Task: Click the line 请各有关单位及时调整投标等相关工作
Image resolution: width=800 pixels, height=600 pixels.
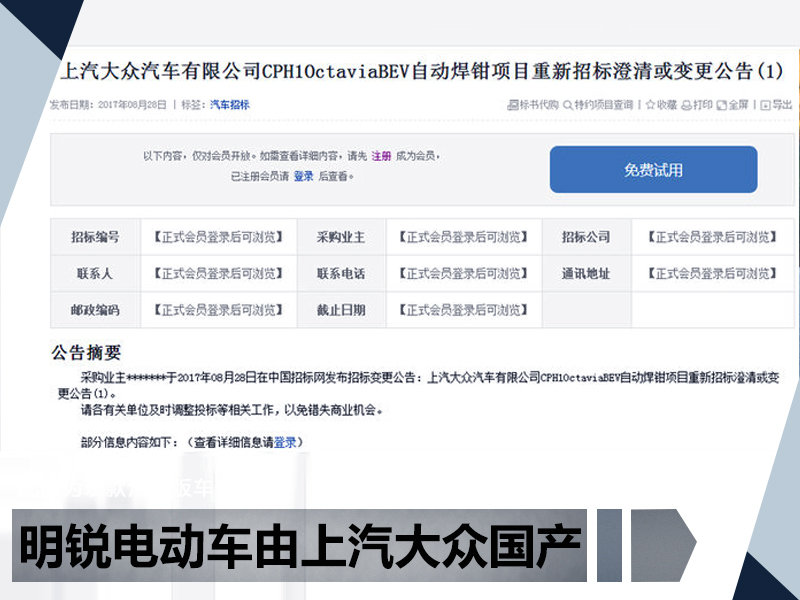Action: pos(231,410)
